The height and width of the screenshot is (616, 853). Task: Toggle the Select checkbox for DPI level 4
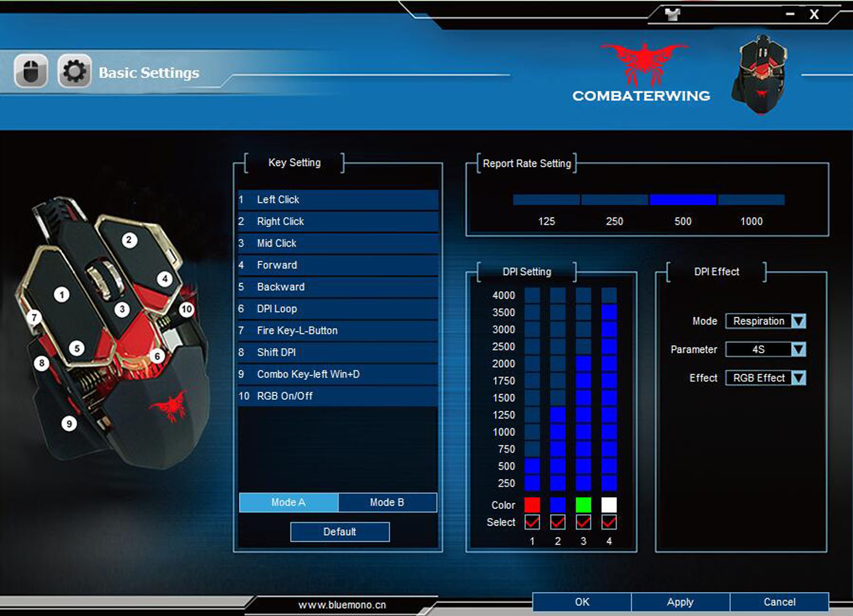click(x=609, y=522)
